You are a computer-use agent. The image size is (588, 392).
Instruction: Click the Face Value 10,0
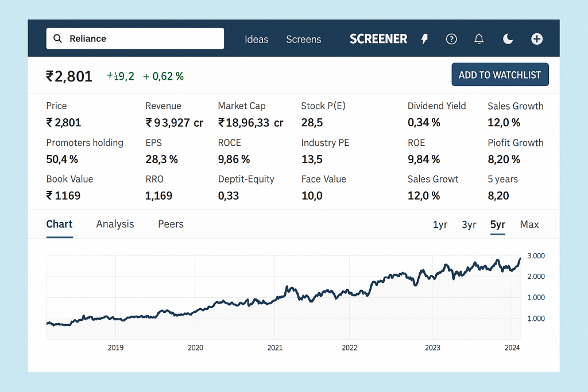tap(312, 196)
